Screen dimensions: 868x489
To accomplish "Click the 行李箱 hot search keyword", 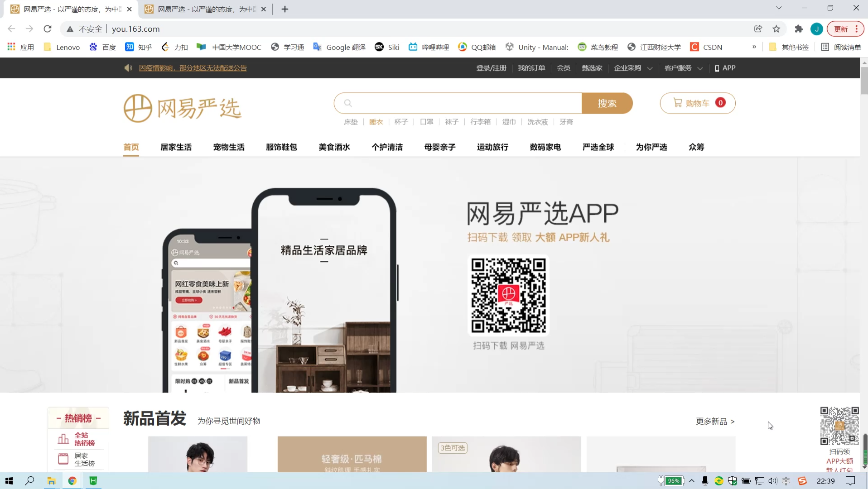I will pos(480,122).
